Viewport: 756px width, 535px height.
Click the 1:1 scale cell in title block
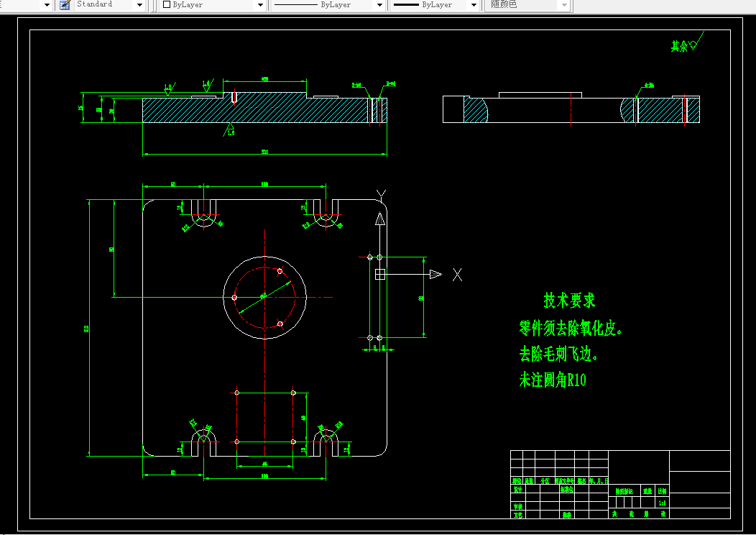tap(661, 503)
